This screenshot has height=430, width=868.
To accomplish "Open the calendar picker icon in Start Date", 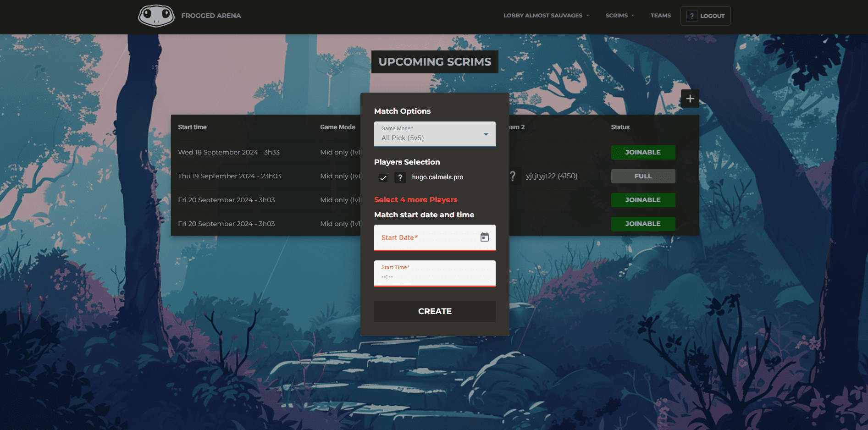I will tap(485, 237).
